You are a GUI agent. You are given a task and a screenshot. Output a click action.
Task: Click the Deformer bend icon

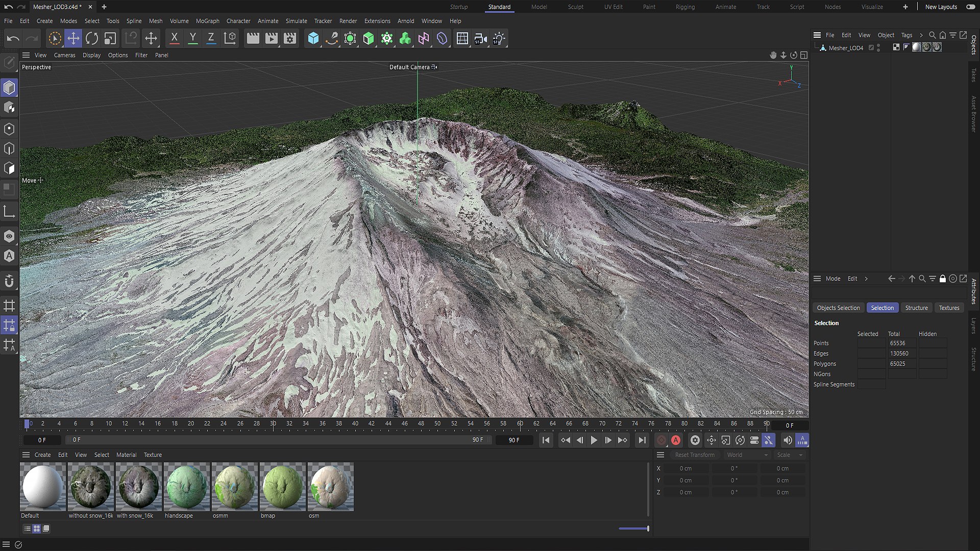coord(442,38)
